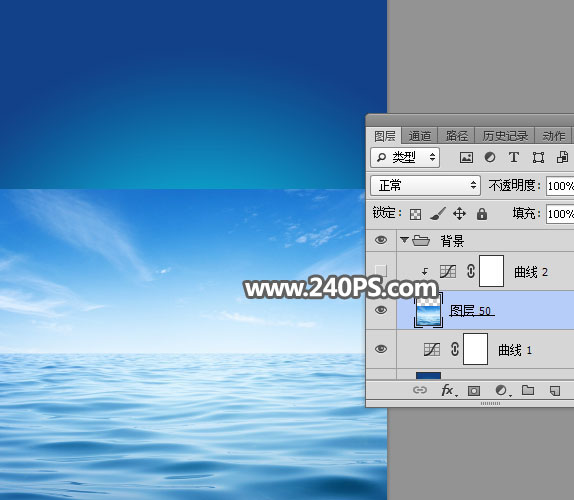The height and width of the screenshot is (500, 574).
Task: Filter layers by shape icon
Action: (x=538, y=157)
